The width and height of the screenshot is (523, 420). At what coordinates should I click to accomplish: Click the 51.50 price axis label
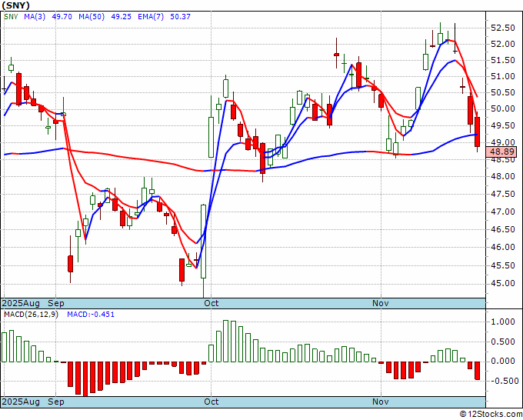(x=503, y=60)
